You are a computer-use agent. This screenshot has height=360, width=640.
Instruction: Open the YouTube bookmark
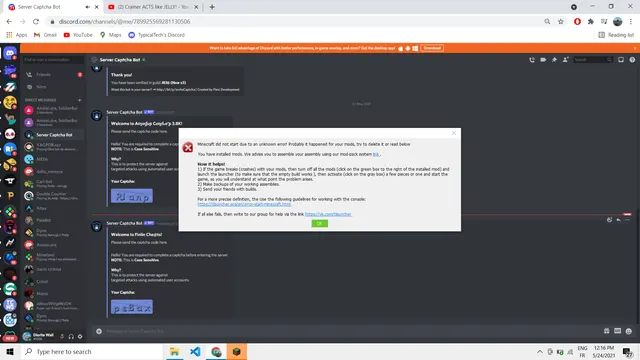(x=78, y=35)
